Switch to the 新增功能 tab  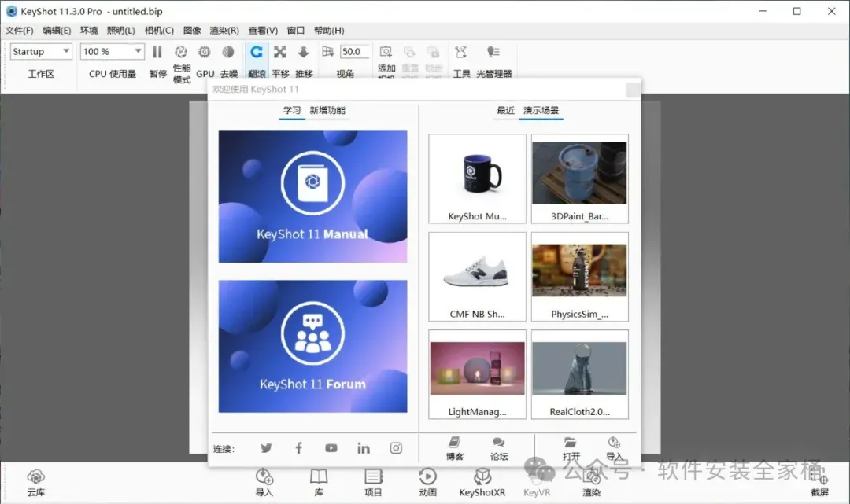click(327, 110)
